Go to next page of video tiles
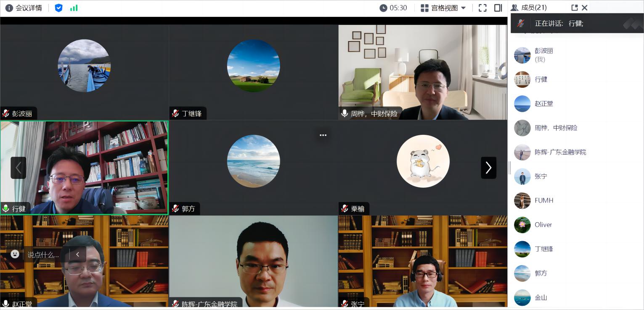This screenshot has width=644, height=310. [x=488, y=168]
